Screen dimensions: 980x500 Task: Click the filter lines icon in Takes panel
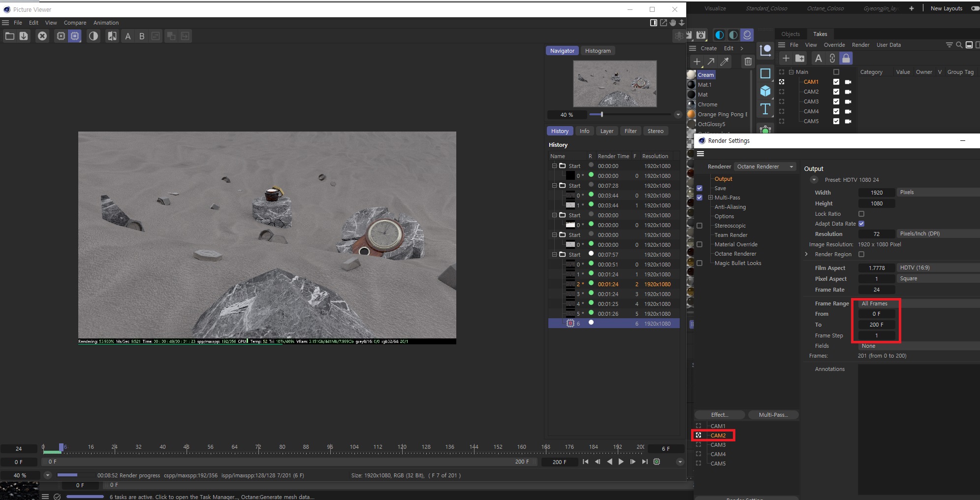coord(949,45)
